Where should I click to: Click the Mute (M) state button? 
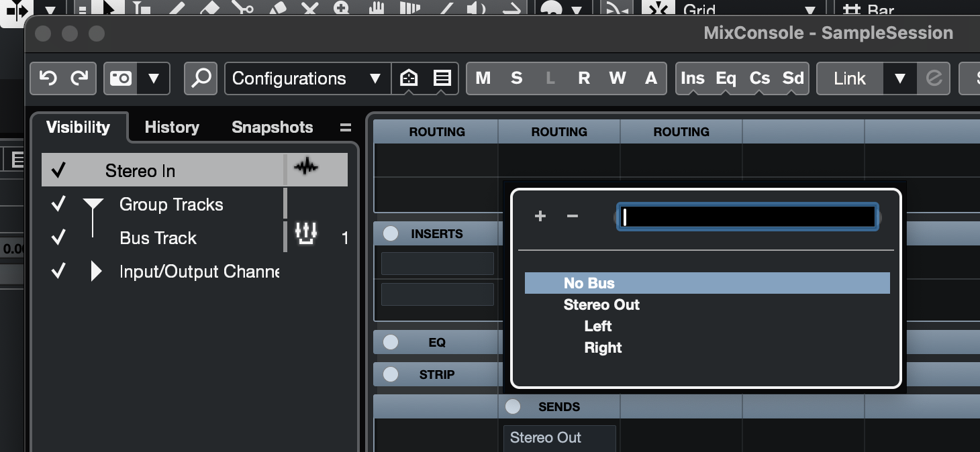(x=483, y=78)
